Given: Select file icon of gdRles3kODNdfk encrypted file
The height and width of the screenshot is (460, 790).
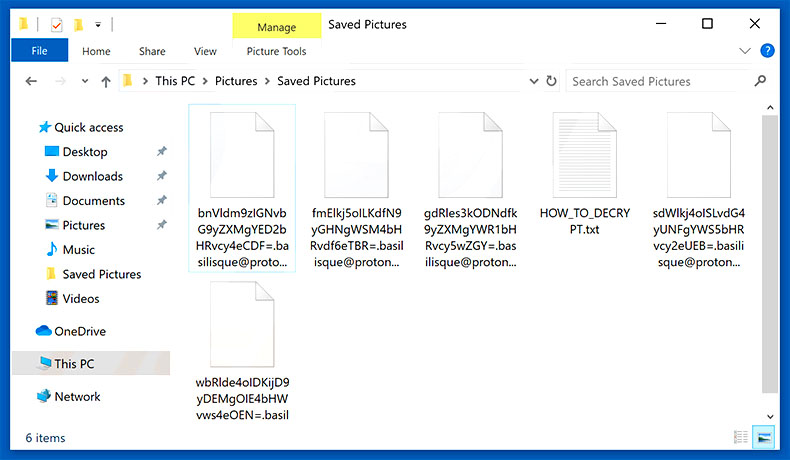Looking at the screenshot, I should 471,155.
